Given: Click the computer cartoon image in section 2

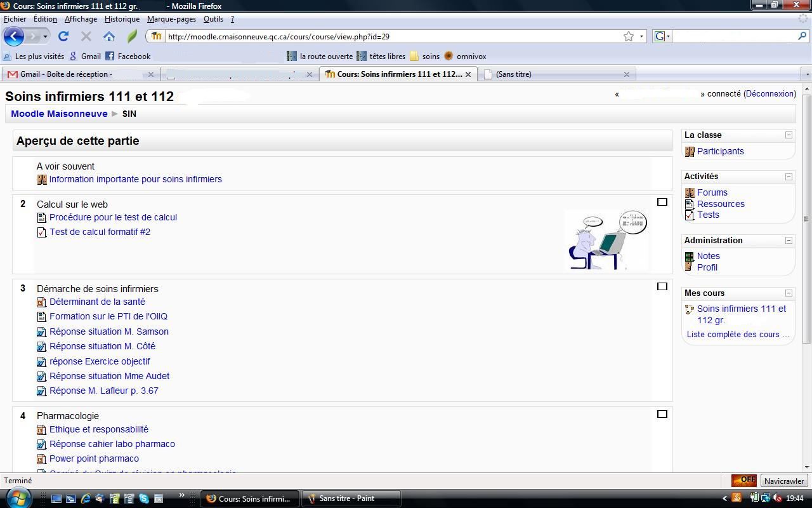Looking at the screenshot, I should pos(606,240).
